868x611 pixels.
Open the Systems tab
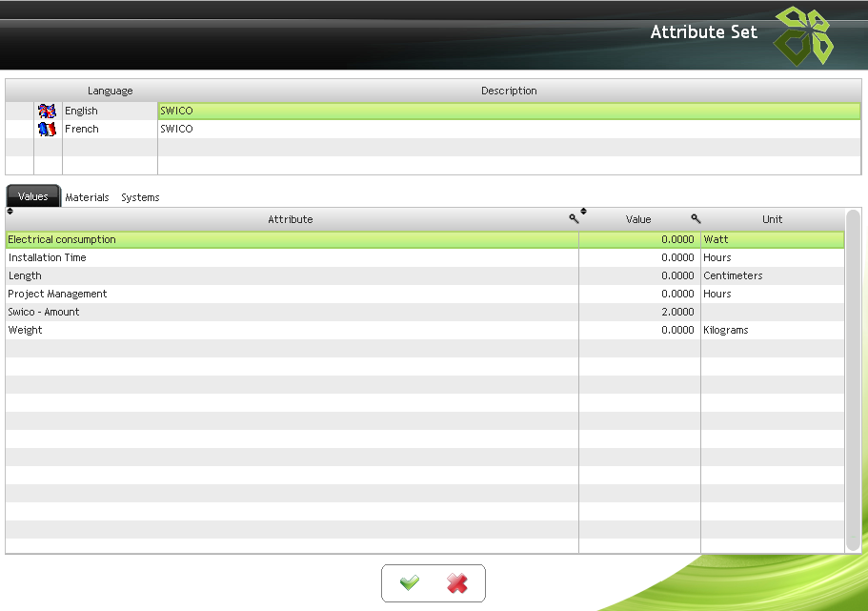tap(140, 197)
